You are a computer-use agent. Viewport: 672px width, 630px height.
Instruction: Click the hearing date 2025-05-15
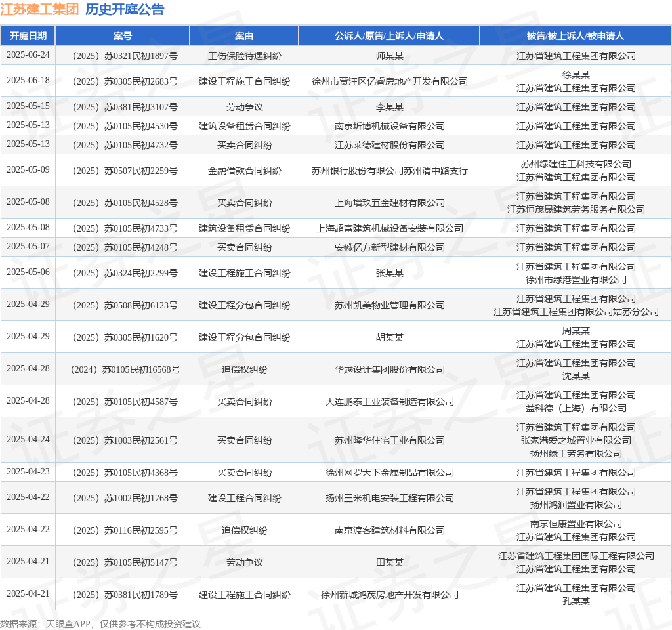(28, 106)
